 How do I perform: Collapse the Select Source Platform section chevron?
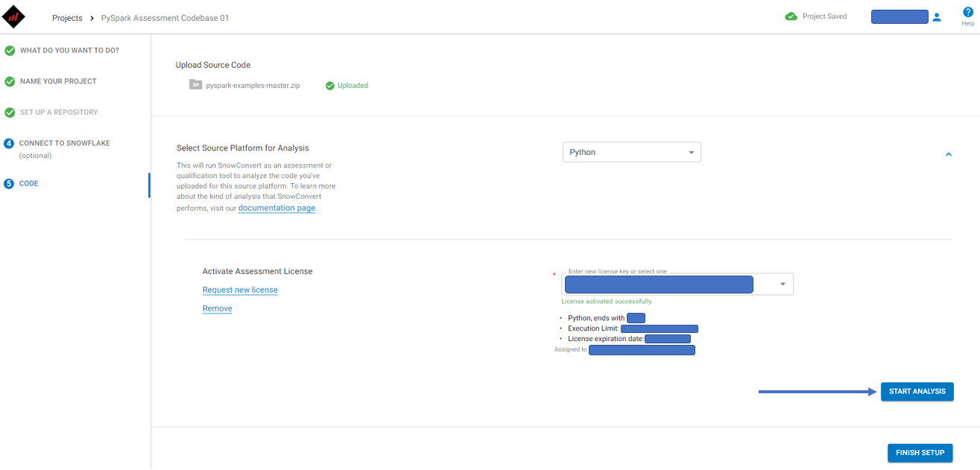(949, 154)
